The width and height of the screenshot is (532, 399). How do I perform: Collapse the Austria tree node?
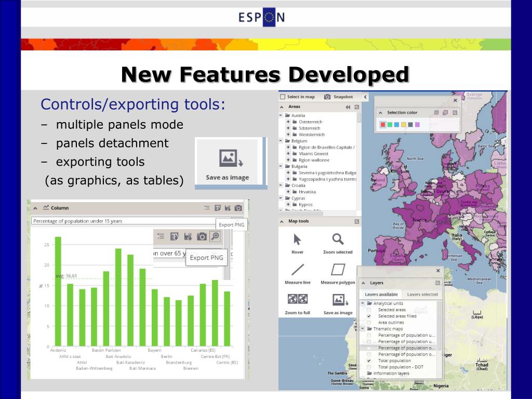[281, 115]
